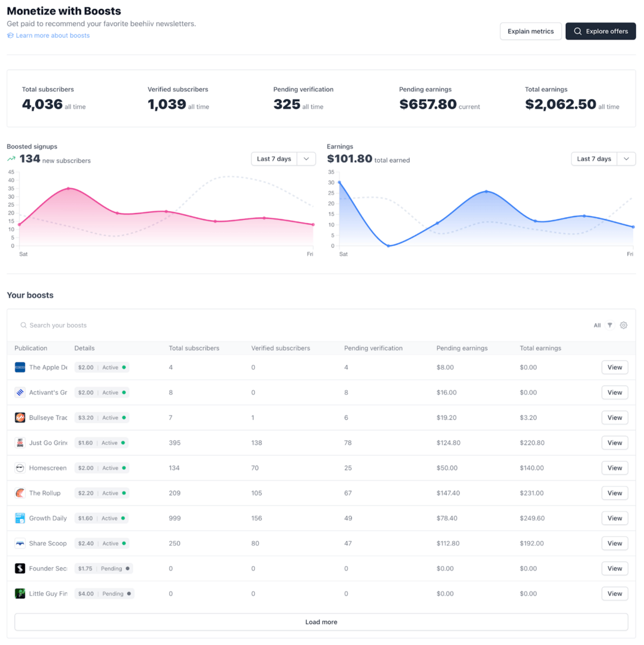Click Activant's Gr publication logo icon
Screen dimensions: 644x645
pyautogui.click(x=20, y=392)
